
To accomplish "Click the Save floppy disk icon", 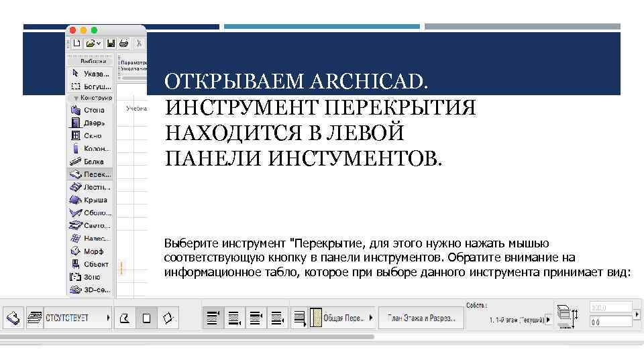I will click(x=111, y=43).
